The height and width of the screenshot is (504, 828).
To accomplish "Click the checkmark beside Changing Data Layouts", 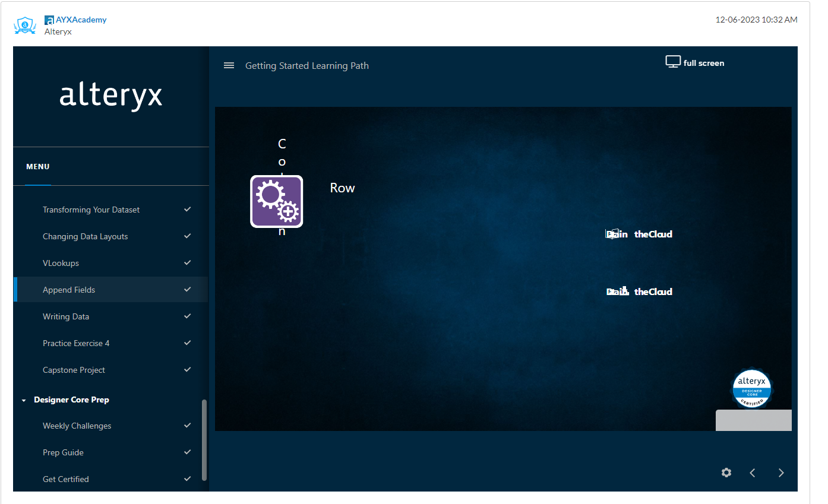I will (x=188, y=236).
